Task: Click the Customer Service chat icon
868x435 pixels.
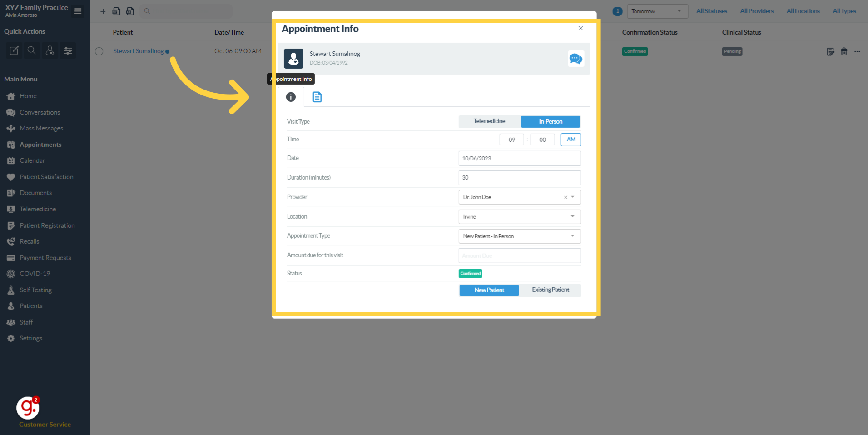Action: (28, 408)
